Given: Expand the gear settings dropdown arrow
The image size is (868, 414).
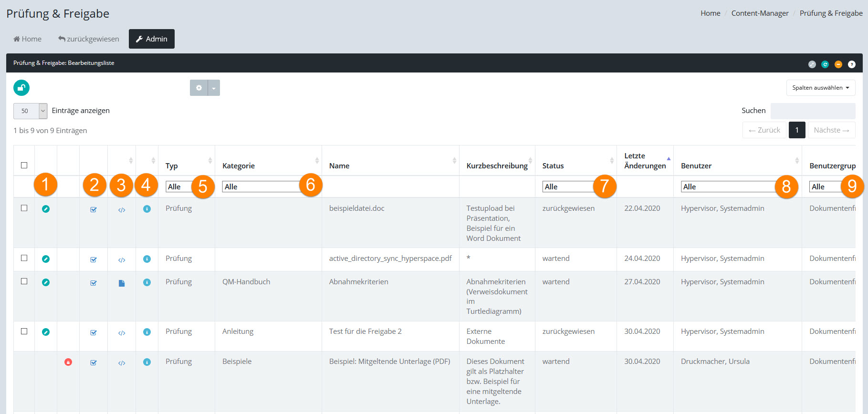Looking at the screenshot, I should pos(214,88).
